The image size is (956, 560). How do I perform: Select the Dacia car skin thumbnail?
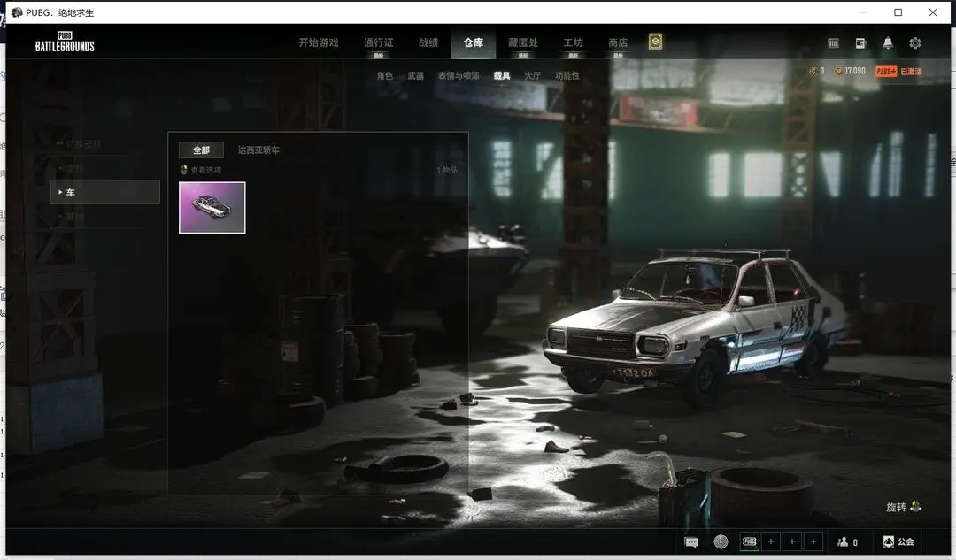[212, 207]
